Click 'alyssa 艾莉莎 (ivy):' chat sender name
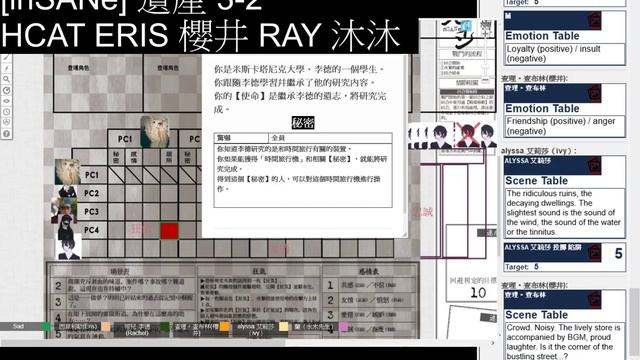 pyautogui.click(x=539, y=151)
